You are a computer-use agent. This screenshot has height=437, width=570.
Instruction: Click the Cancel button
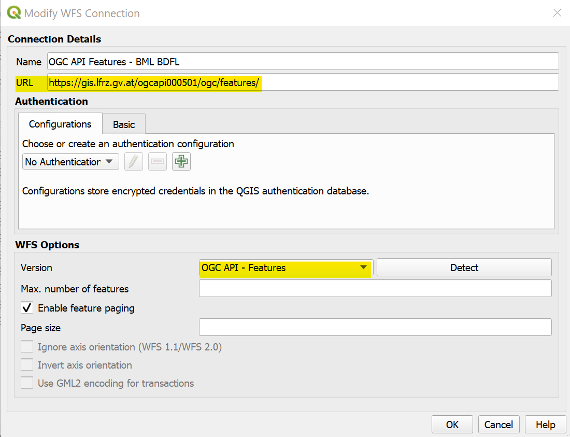(498, 425)
